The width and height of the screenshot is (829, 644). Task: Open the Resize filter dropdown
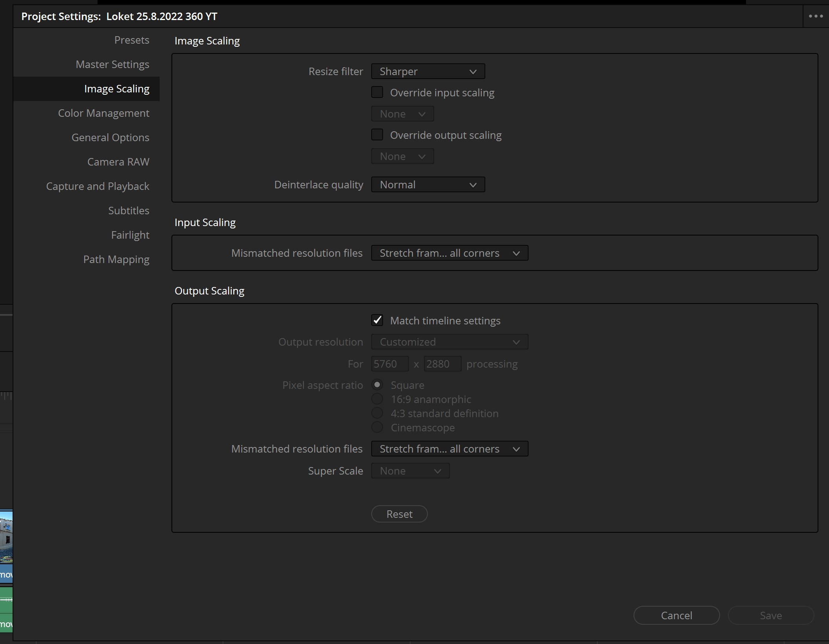click(428, 72)
